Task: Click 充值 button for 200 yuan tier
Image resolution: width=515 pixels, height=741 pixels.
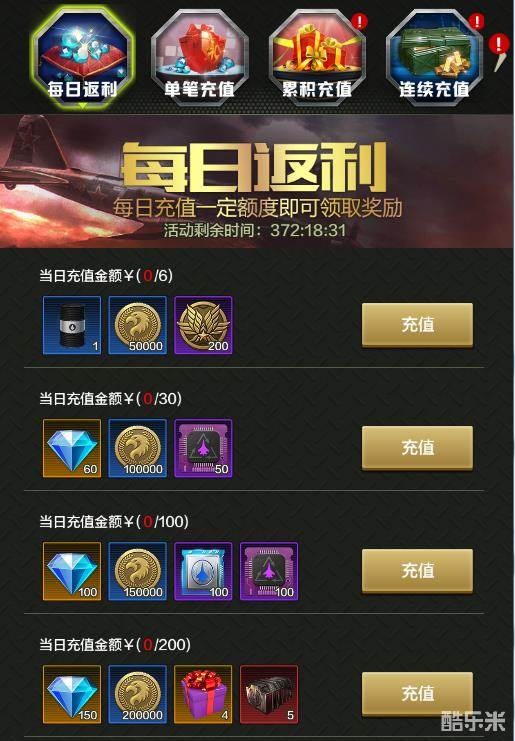Action: click(x=417, y=694)
